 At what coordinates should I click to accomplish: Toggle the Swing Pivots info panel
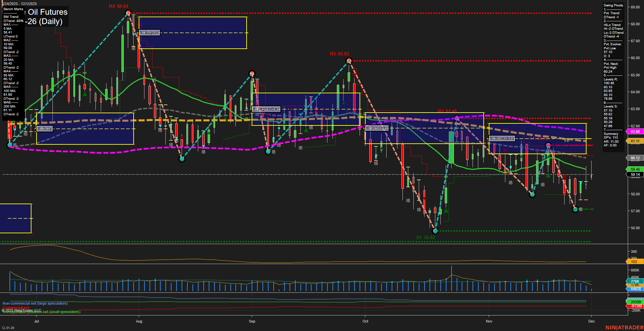[613, 5]
